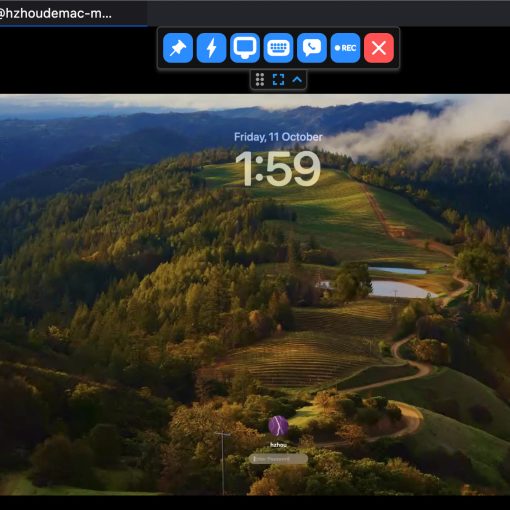
Task: Click the 1:59 lock screen clock
Action: (278, 169)
